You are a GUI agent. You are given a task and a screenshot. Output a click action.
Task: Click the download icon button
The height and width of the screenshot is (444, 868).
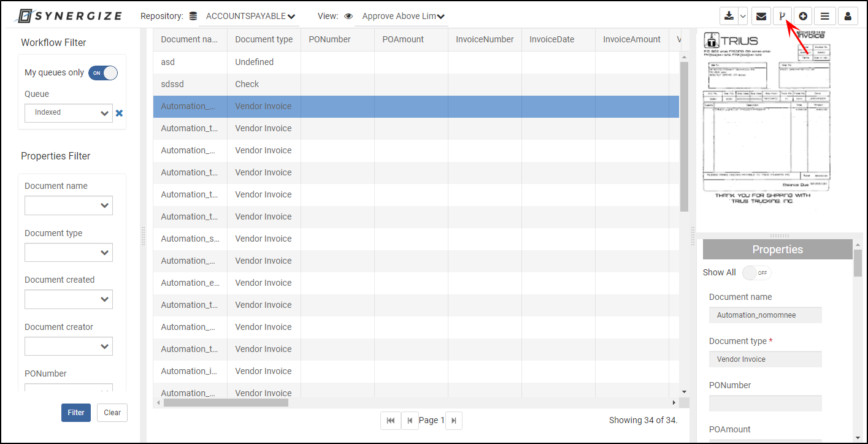coord(729,16)
